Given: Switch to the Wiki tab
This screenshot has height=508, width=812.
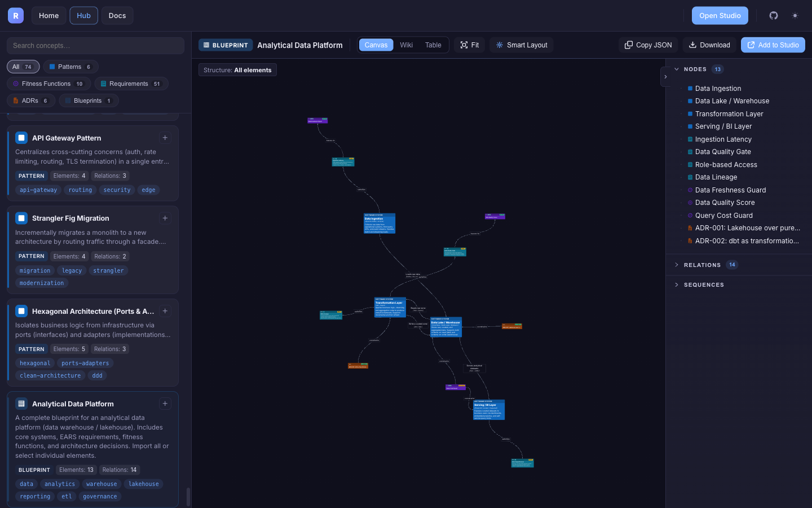Looking at the screenshot, I should point(406,45).
